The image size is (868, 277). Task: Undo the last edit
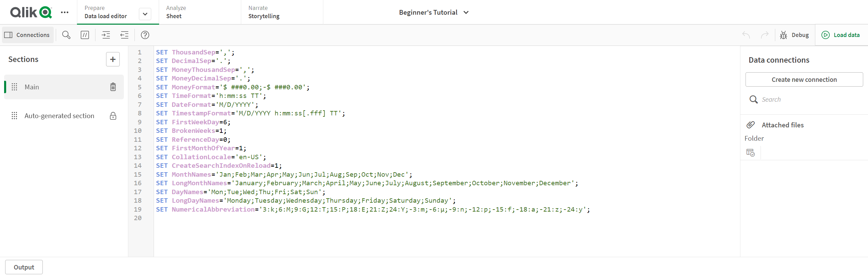point(746,35)
